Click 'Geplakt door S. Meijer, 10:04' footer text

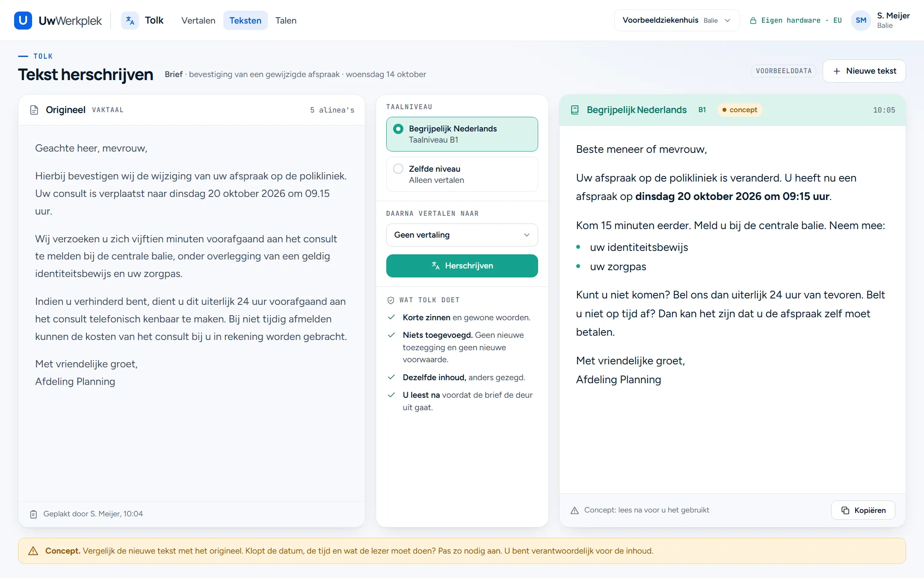[x=93, y=514]
